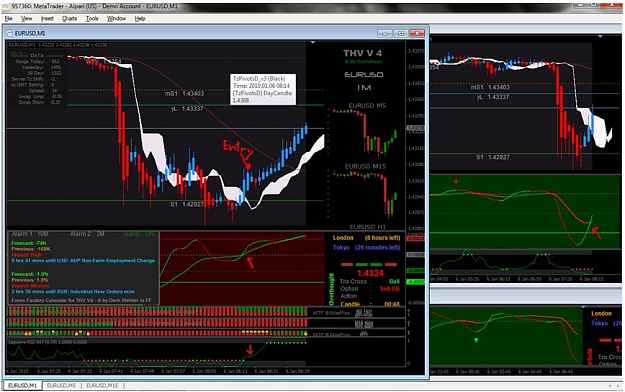Click the S1 1.42927 support label in M1 chart
The width and height of the screenshot is (625, 392).
pyautogui.click(x=187, y=204)
